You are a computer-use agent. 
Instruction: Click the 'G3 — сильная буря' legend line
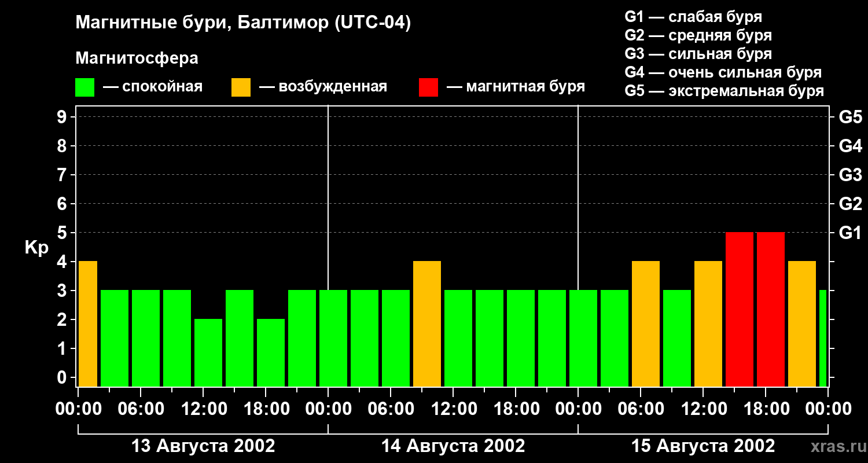(698, 54)
